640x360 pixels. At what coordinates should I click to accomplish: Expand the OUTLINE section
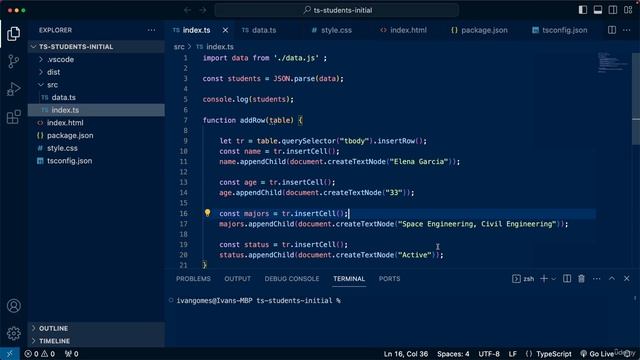click(97, 328)
